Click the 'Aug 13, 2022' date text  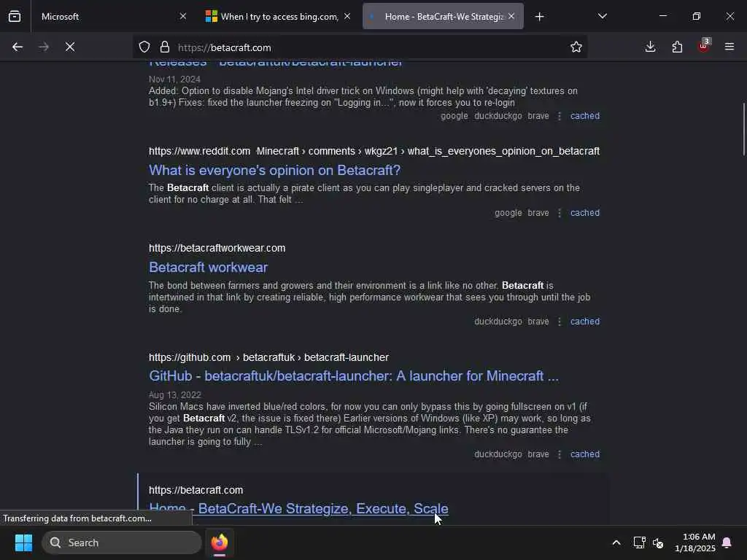[x=175, y=394]
